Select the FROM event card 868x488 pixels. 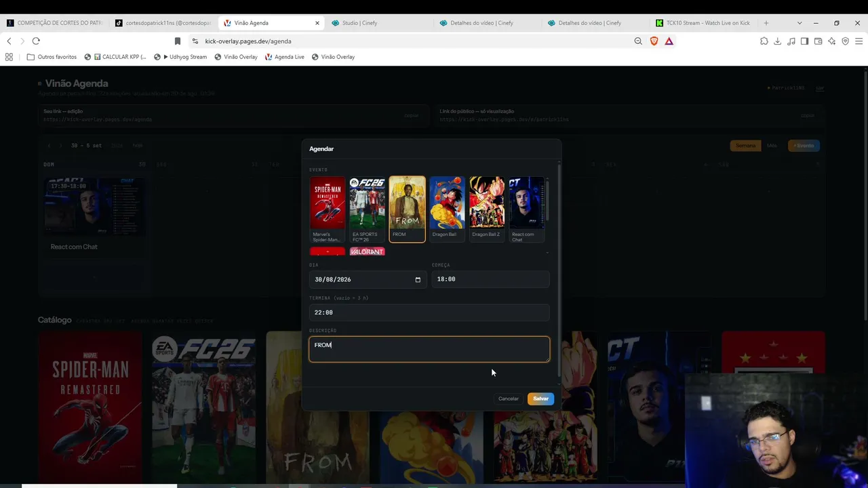pyautogui.click(x=407, y=209)
